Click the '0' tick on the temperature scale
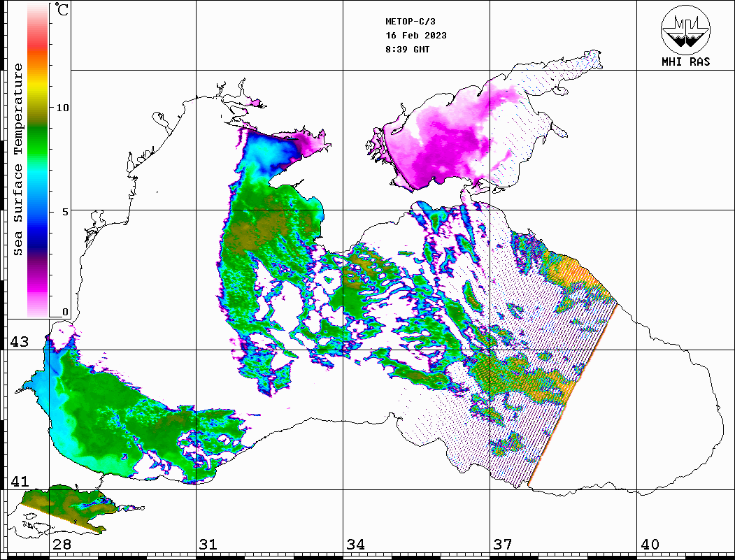 pyautogui.click(x=65, y=312)
